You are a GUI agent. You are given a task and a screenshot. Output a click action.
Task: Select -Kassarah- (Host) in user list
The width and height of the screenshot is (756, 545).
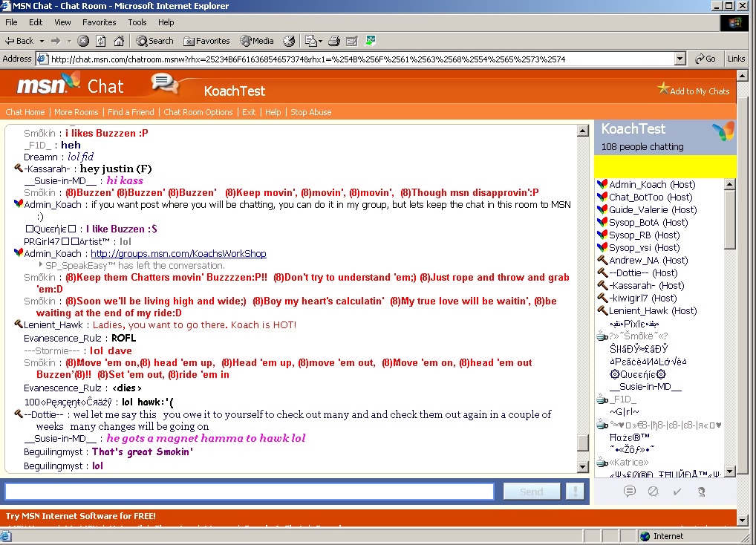click(647, 285)
